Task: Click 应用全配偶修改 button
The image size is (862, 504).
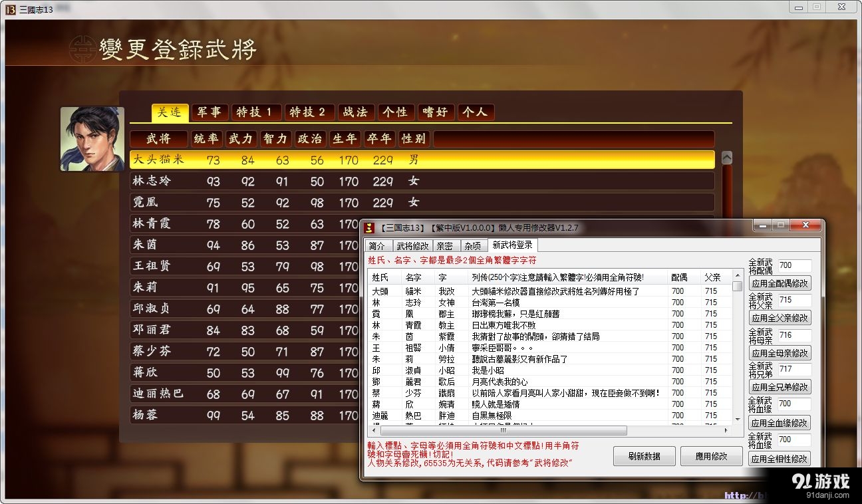Action: pos(780,283)
